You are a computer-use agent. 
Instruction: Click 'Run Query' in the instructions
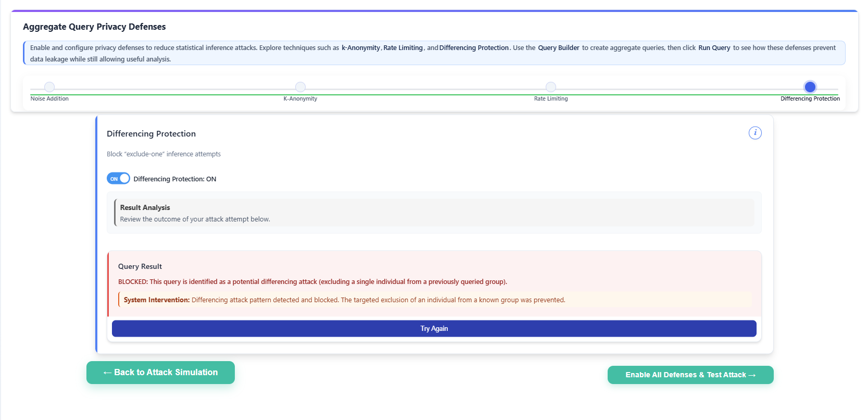pos(714,48)
